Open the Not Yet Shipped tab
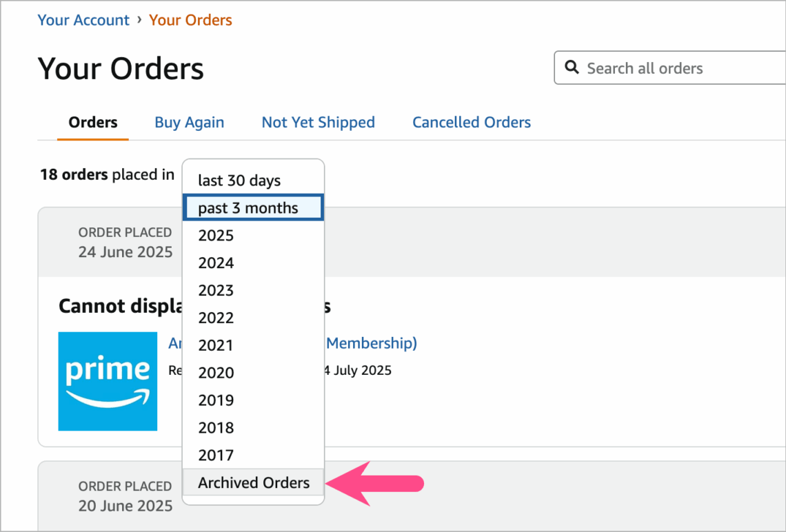786x532 pixels. pyautogui.click(x=318, y=122)
